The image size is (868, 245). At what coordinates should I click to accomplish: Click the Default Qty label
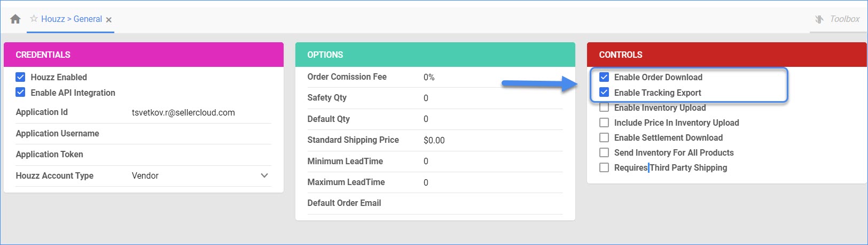pyautogui.click(x=329, y=119)
